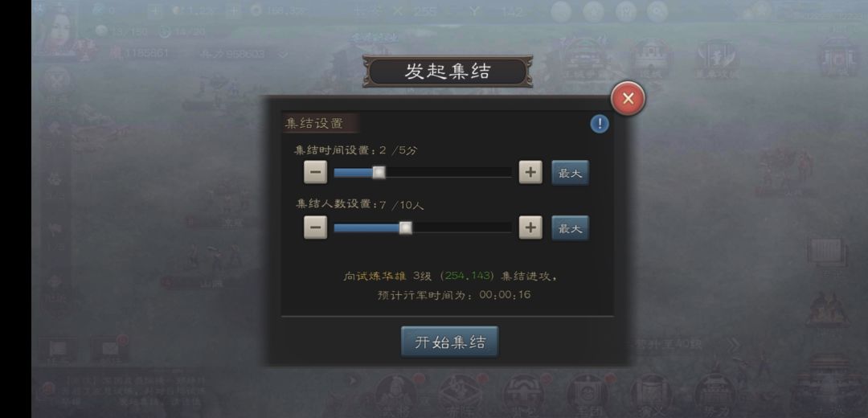This screenshot has width=868, height=418.
Task: Increase the rally member count with the plus button
Action: (530, 227)
